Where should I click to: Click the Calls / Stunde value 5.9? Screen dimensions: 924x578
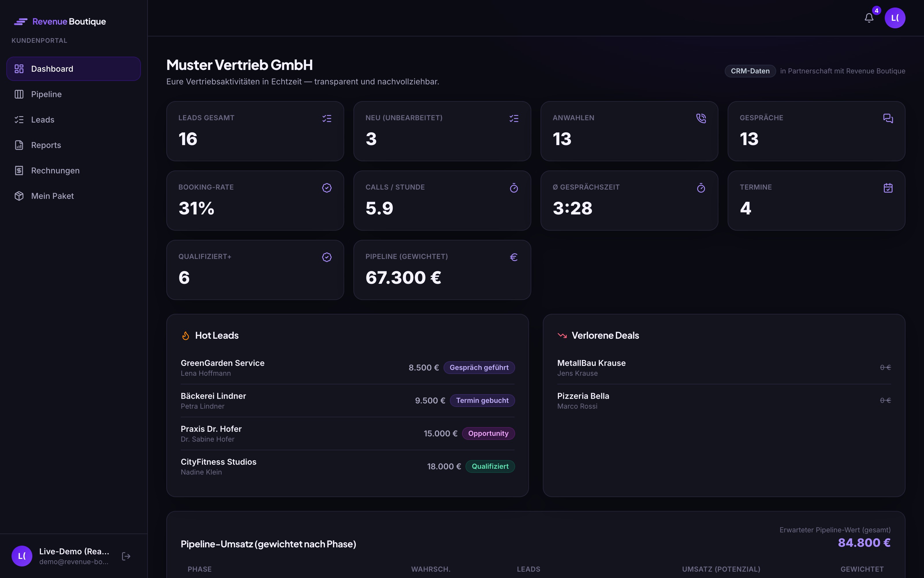pos(379,208)
